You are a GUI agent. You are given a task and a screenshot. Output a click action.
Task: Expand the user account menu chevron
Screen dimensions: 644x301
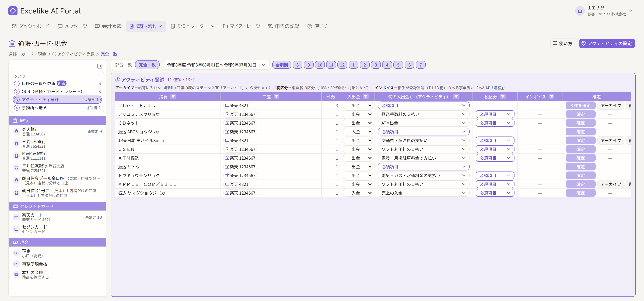[631, 11]
